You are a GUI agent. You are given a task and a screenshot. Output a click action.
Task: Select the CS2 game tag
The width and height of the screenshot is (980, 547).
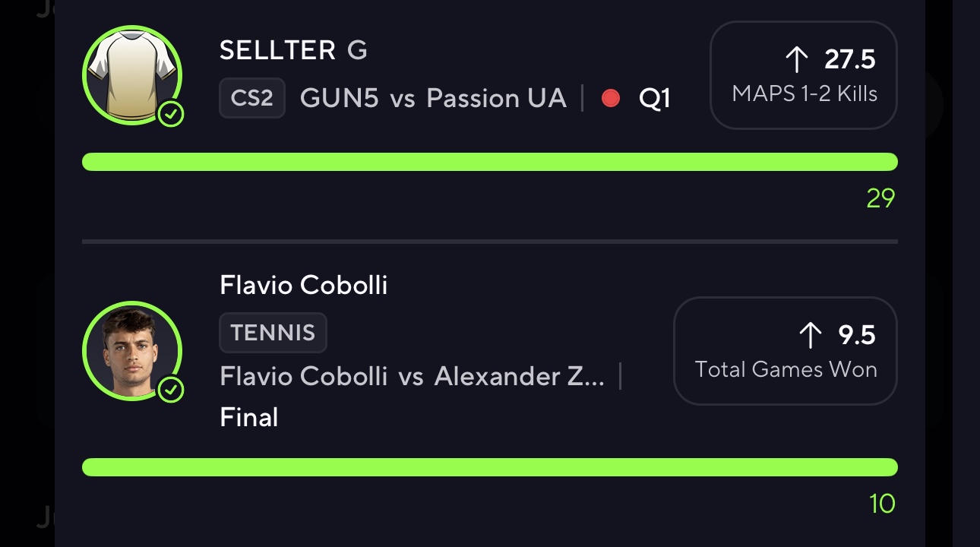pyautogui.click(x=252, y=99)
